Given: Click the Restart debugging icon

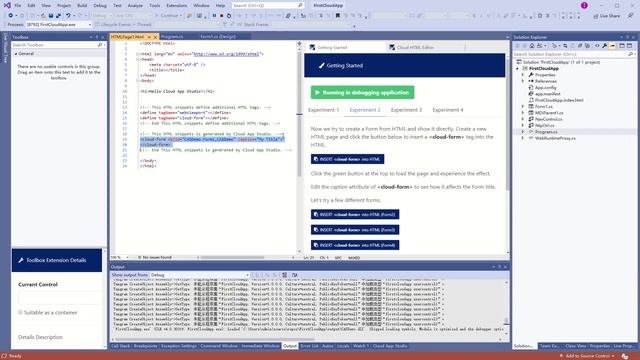Looking at the screenshot, I should click(229, 16).
